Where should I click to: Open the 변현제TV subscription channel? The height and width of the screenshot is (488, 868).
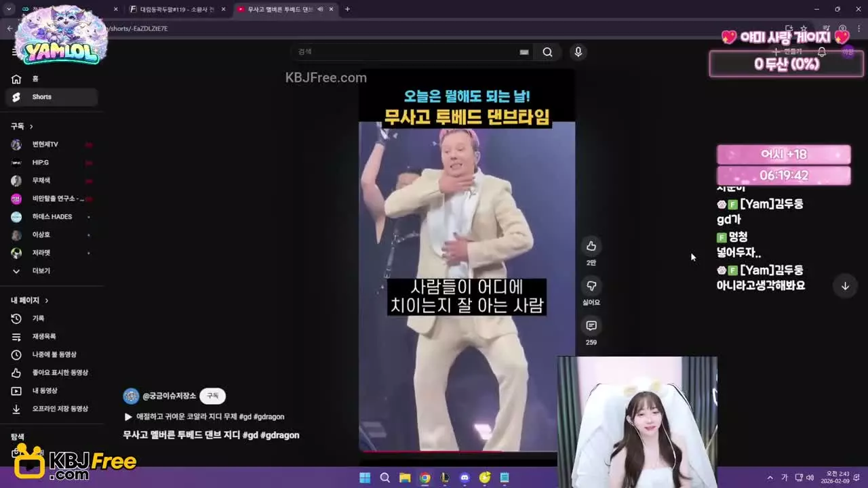point(52,144)
